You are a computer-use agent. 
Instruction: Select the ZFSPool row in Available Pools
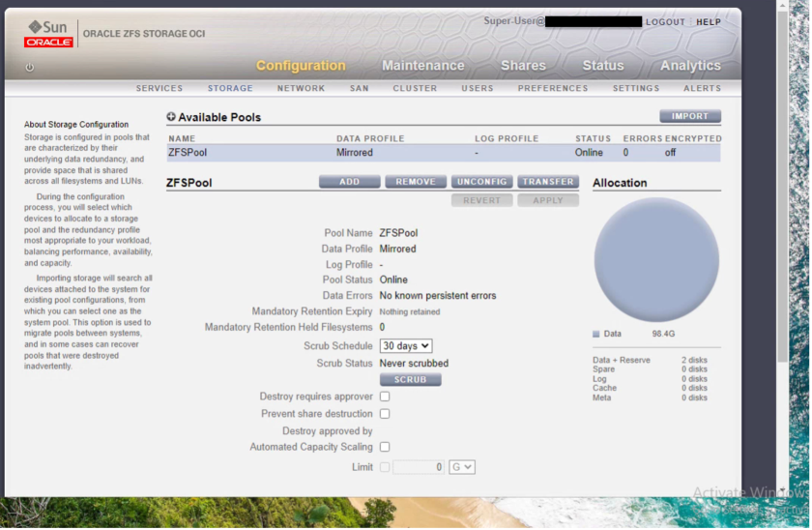(444, 153)
